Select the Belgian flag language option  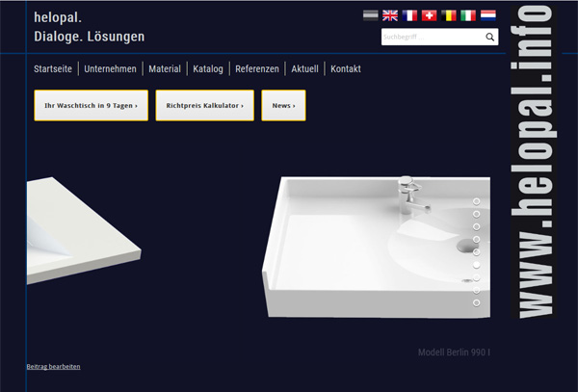pos(449,15)
